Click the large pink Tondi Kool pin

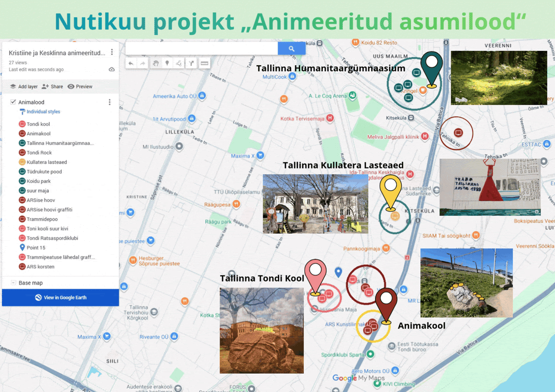(316, 277)
